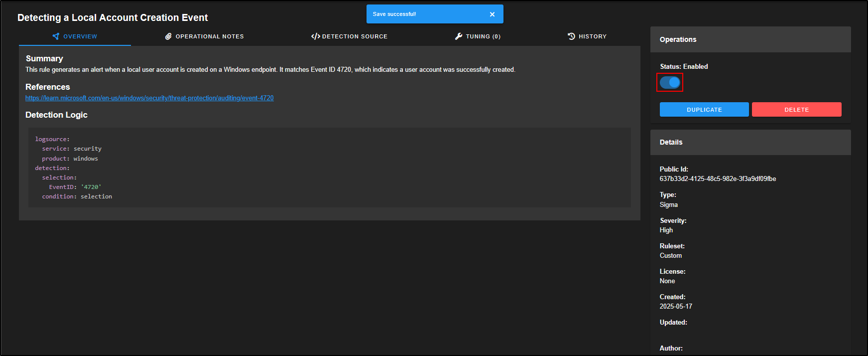Open the Microsoft event-4720 reference link
Screen dimensions: 868x356
pos(149,98)
